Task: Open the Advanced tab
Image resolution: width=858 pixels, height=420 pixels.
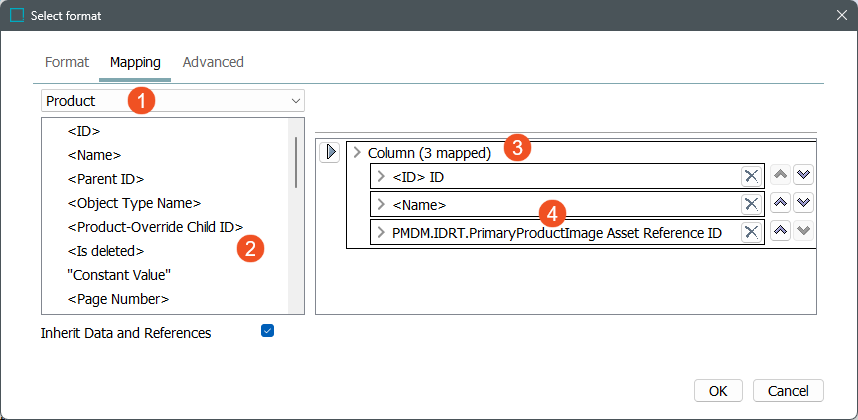Action: click(x=213, y=62)
